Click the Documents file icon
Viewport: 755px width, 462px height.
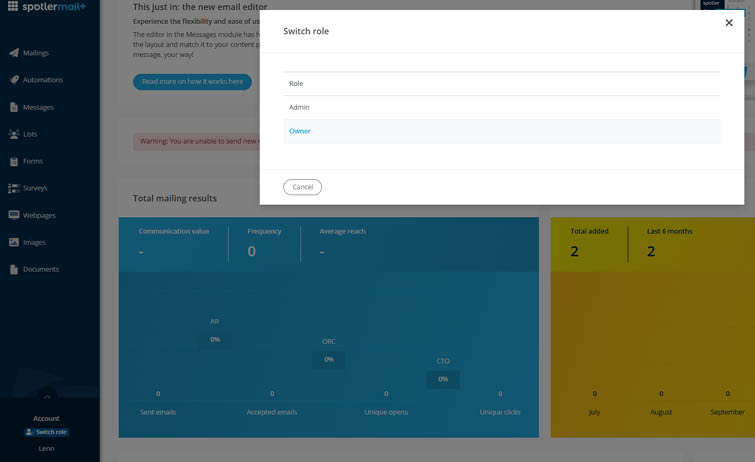click(14, 269)
